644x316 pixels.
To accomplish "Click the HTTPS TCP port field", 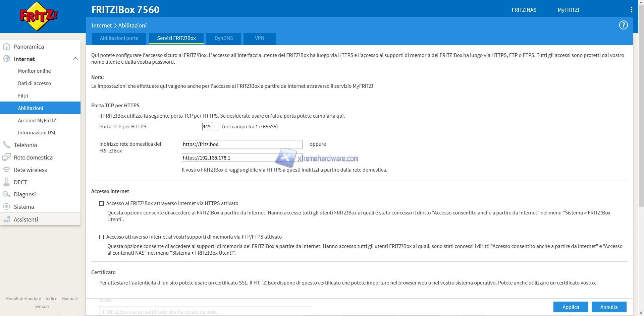I will tap(210, 127).
